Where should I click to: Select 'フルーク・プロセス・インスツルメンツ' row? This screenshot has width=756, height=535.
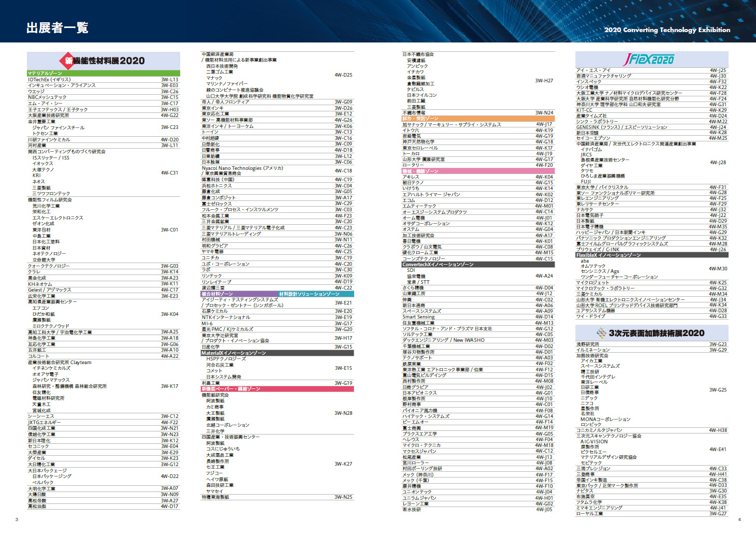pos(277,210)
